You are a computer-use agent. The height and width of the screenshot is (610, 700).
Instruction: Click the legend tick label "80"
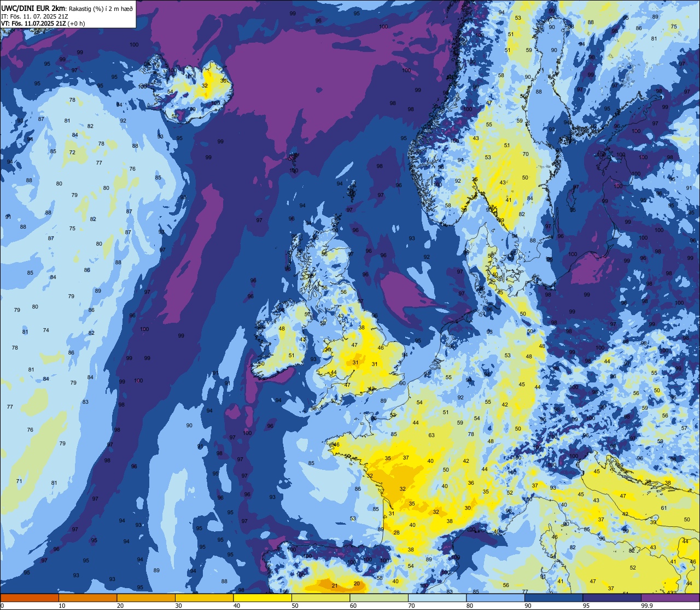pyautogui.click(x=470, y=606)
